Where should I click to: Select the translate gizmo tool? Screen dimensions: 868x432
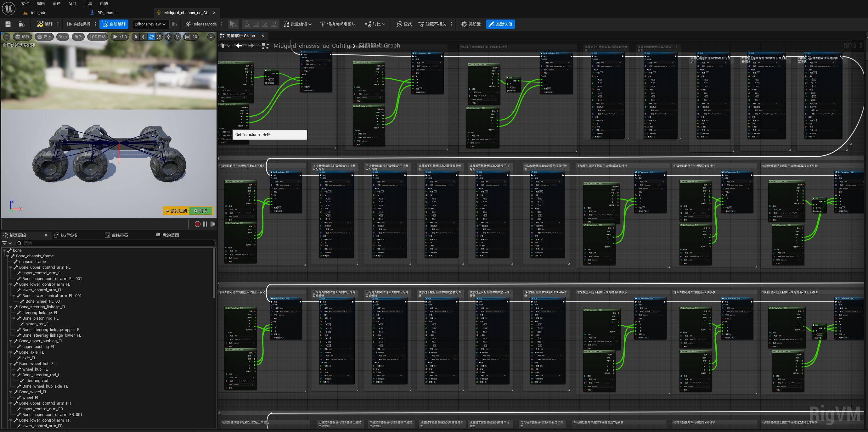(144, 37)
